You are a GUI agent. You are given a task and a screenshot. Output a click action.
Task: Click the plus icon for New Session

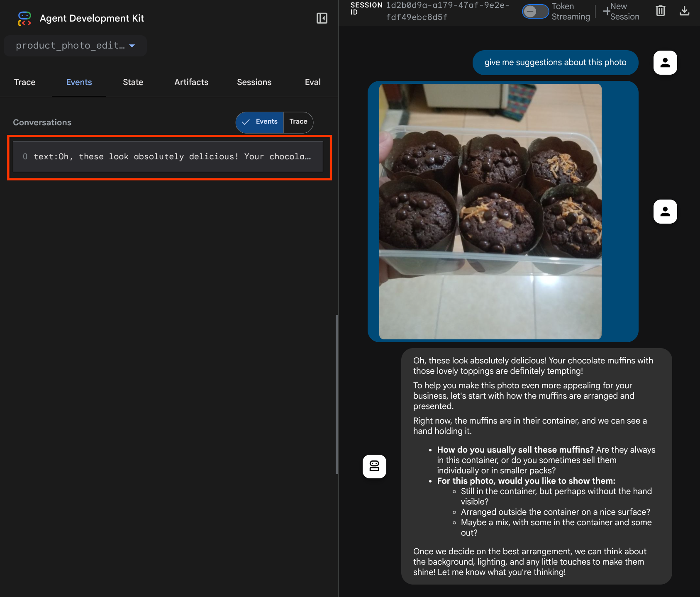tap(607, 12)
